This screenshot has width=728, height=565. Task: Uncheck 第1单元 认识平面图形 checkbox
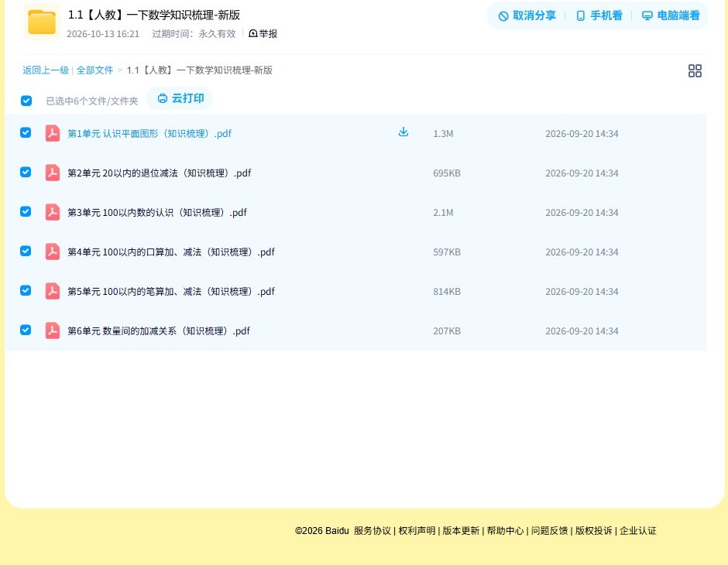(26, 132)
